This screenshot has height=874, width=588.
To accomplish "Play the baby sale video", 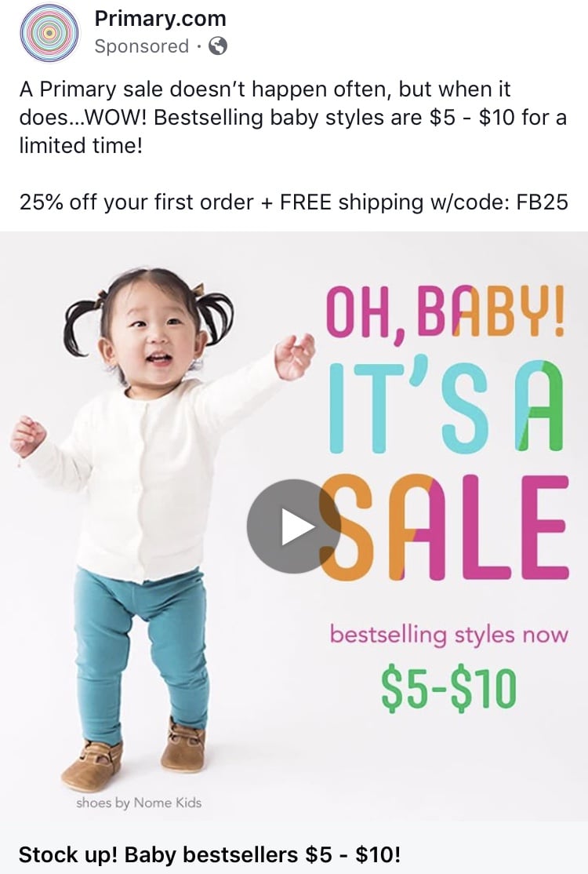I will tap(294, 526).
